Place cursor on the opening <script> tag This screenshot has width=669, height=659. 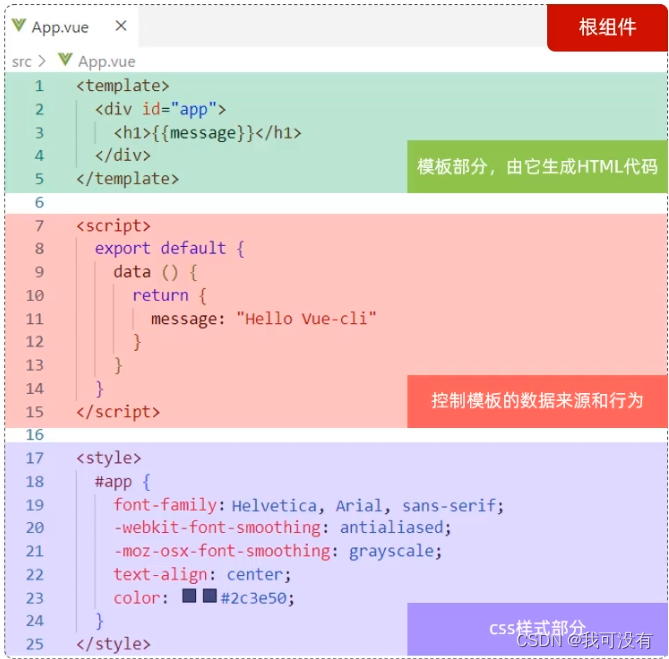(113, 226)
